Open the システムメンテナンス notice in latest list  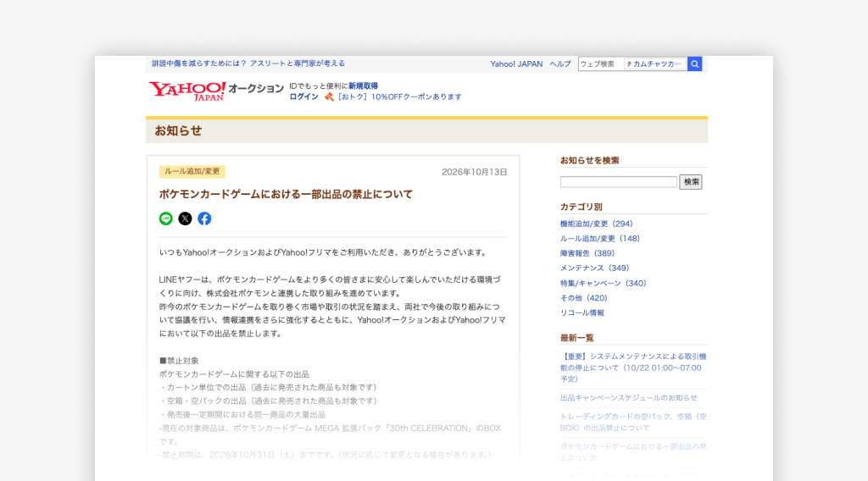point(633,368)
